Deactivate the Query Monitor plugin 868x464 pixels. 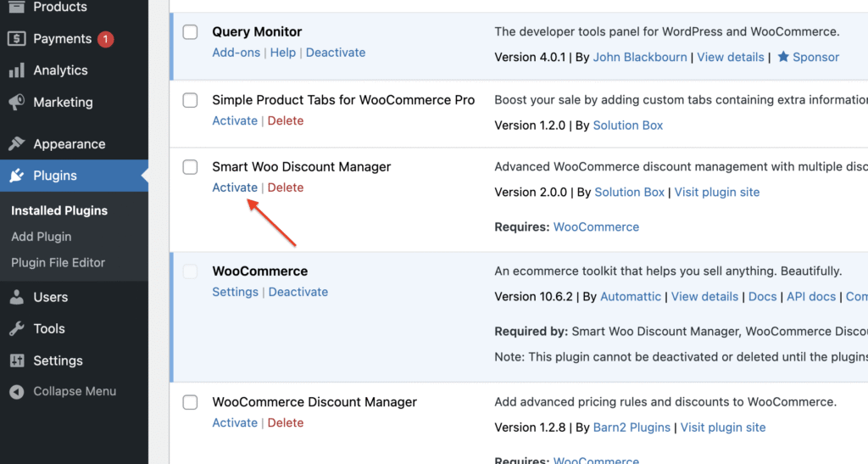pyautogui.click(x=336, y=53)
